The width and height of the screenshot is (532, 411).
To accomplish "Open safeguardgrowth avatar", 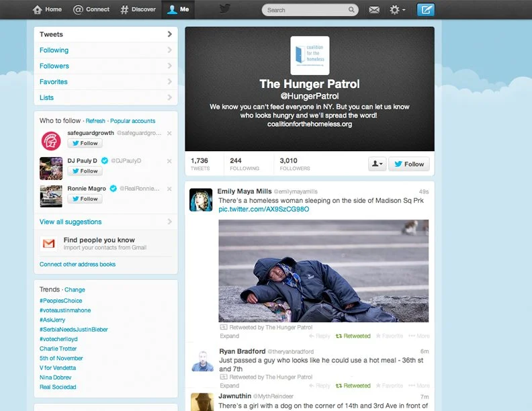I will click(51, 141).
